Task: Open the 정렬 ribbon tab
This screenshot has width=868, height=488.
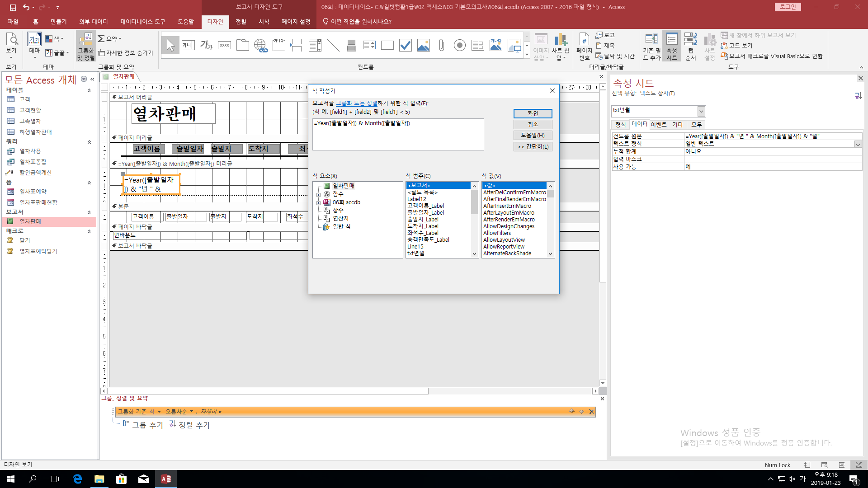Action: (241, 22)
